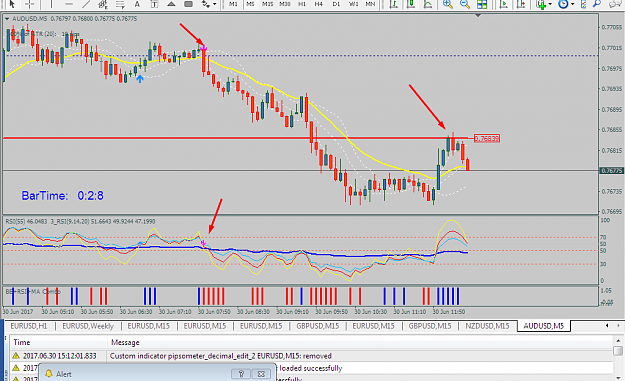The image size is (625, 381).
Task: Select the Text Label tool
Action: pos(154,4)
